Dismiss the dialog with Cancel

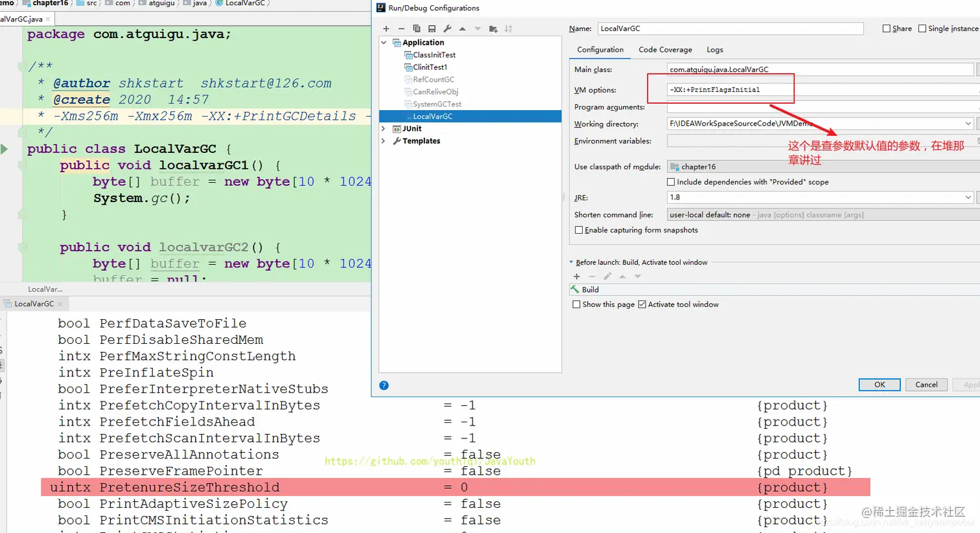(x=926, y=385)
